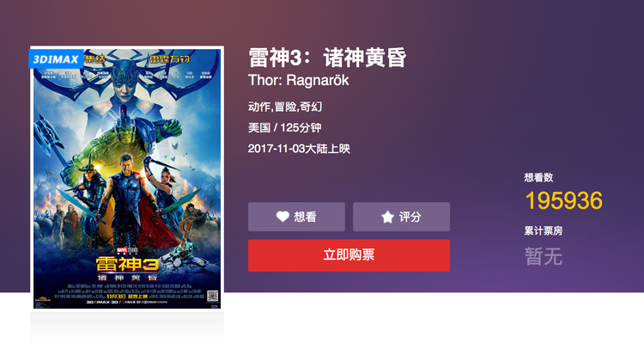Click the 2017-11-03大陆上映 release date
This screenshot has height=349, width=644.
pyautogui.click(x=299, y=149)
